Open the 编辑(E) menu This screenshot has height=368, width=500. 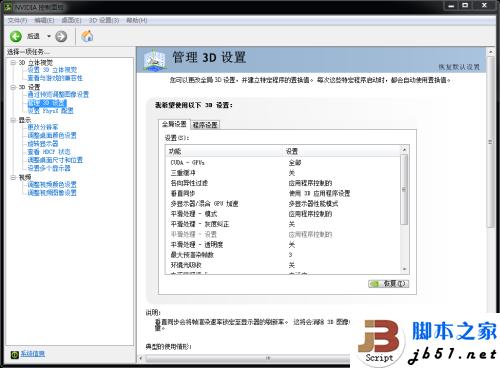pos(44,20)
